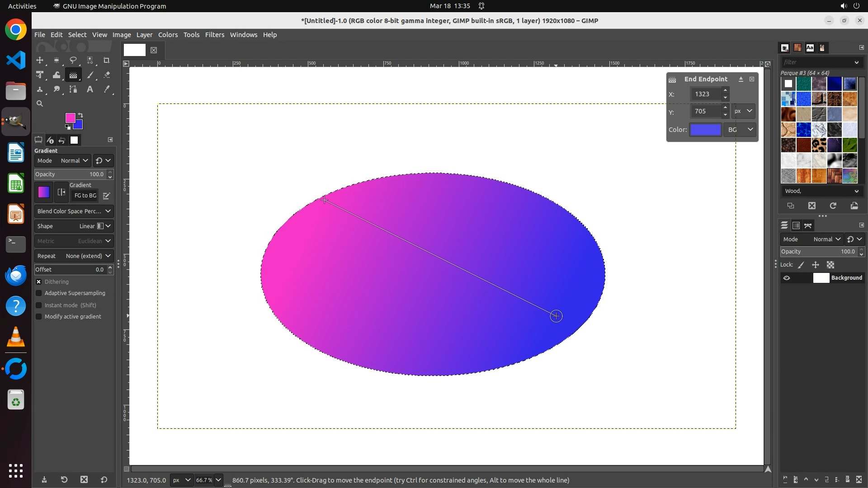
Task: Open the gradient Shape dropdown
Action: [x=74, y=226]
